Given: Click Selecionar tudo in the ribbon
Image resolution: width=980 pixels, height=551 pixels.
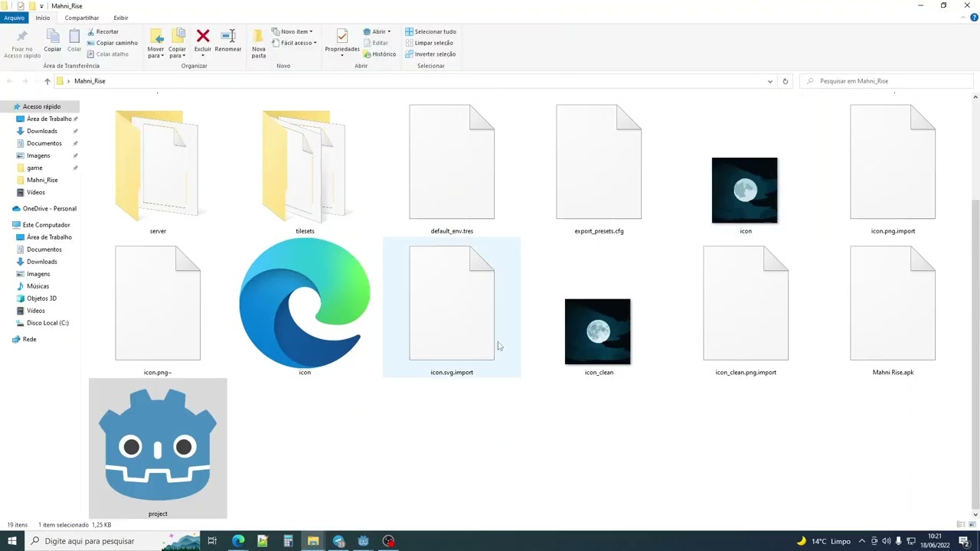Looking at the screenshot, I should point(431,31).
